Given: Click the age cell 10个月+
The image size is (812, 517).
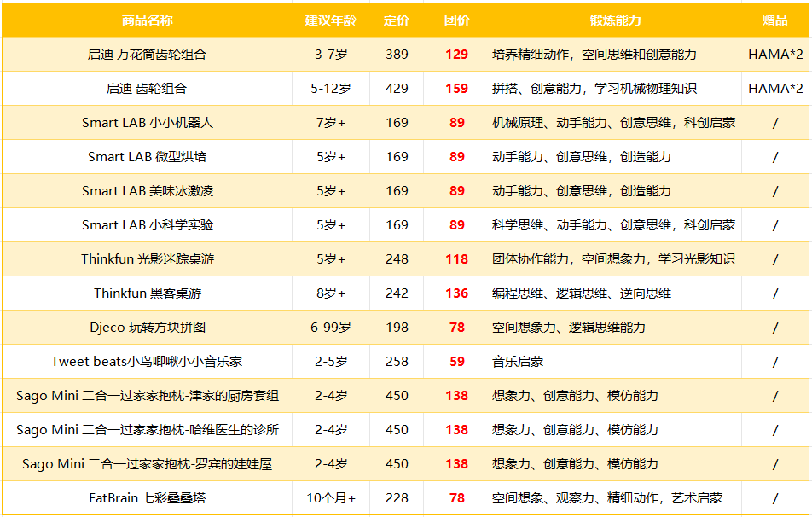Looking at the screenshot, I should pos(331,499).
